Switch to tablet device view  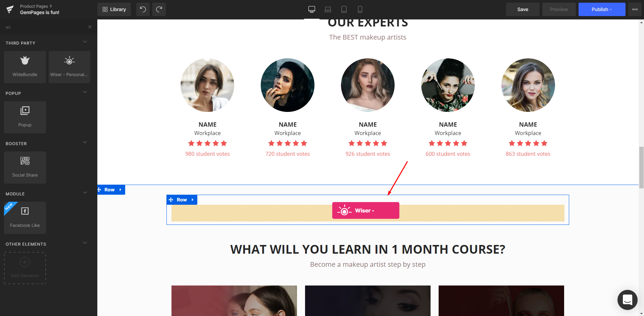tap(344, 9)
